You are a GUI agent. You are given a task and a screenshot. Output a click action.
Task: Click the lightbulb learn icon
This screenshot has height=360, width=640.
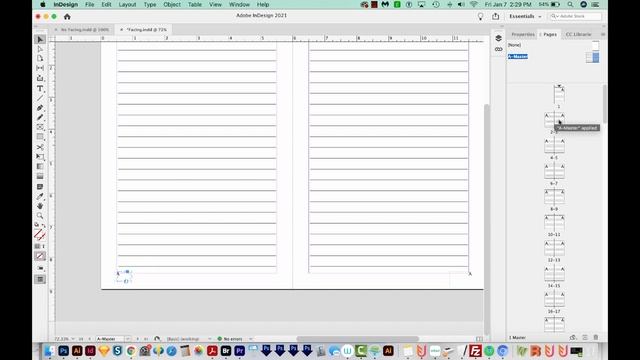pos(480,16)
